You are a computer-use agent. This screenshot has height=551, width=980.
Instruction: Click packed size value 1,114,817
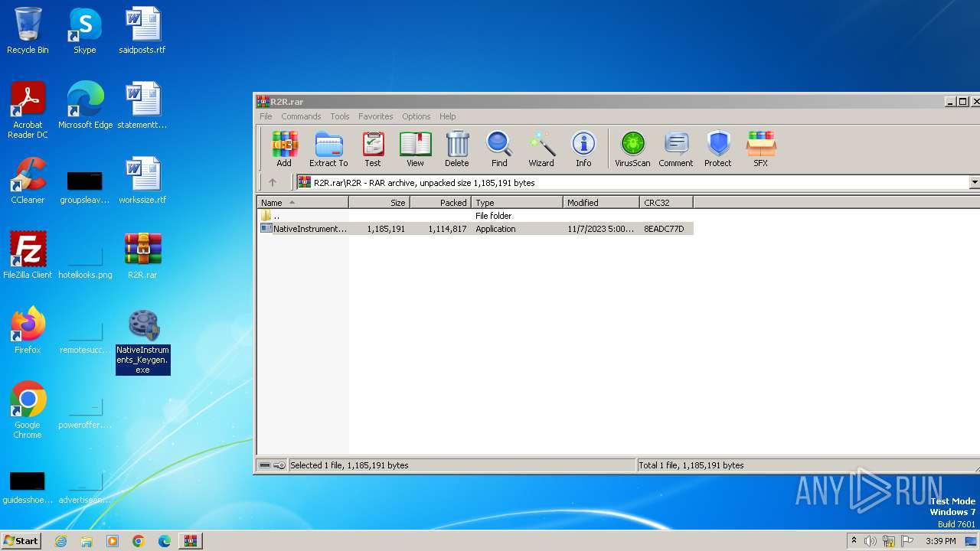(447, 229)
